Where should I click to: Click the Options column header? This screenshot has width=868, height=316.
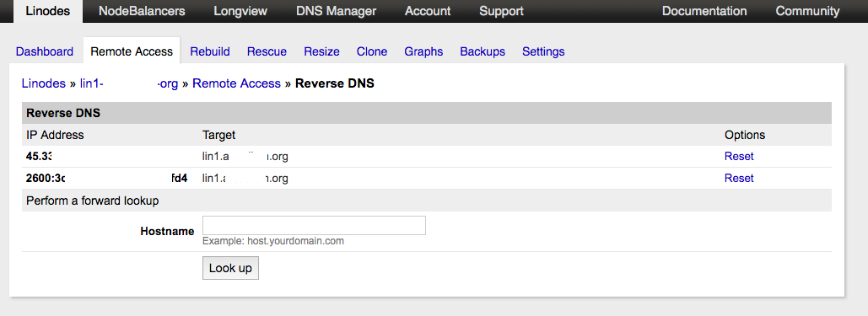point(745,135)
